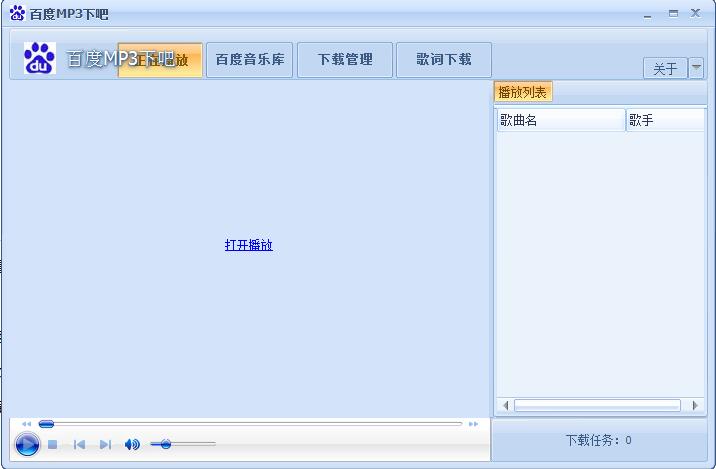The height and width of the screenshot is (469, 716).
Task: Start playback with the blue play button
Action: pyautogui.click(x=27, y=444)
